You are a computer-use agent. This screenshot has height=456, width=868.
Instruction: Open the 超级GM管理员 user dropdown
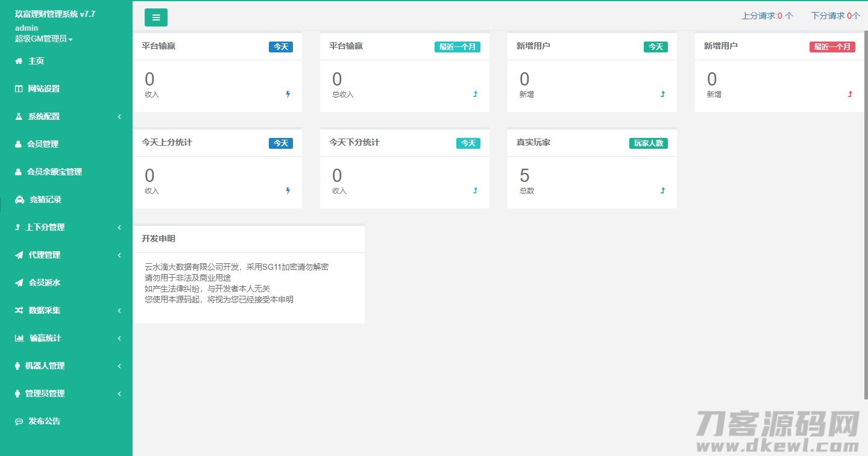click(x=43, y=39)
